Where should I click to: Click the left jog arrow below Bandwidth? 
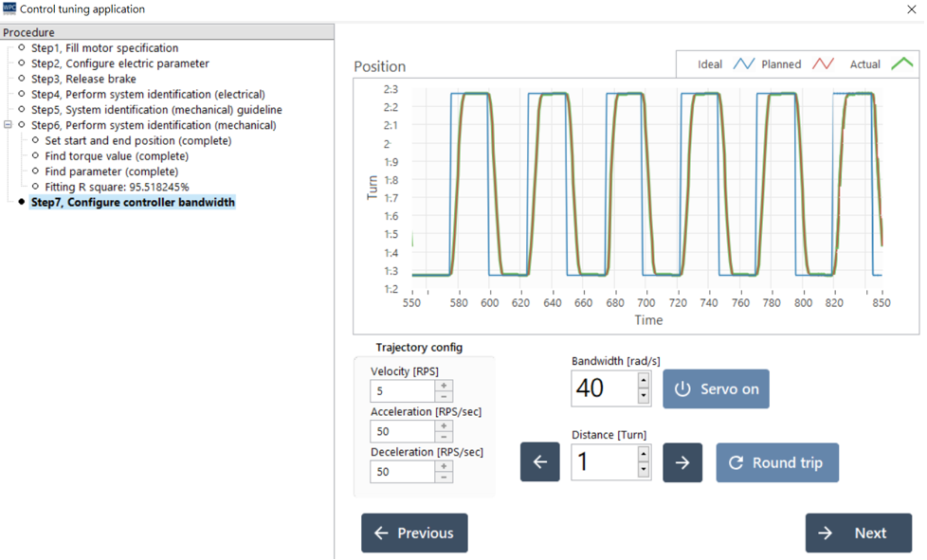539,461
